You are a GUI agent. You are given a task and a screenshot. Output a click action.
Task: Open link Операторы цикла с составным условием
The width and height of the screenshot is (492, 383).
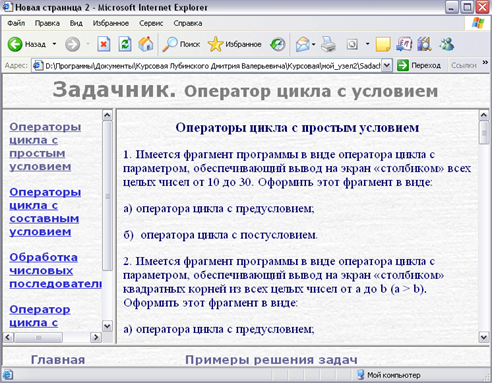pos(44,212)
